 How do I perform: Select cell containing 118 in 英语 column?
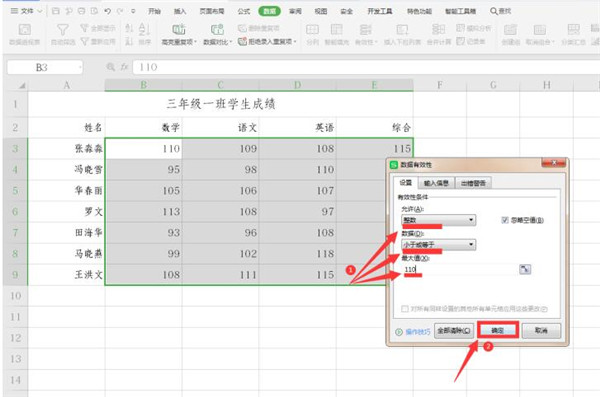click(x=297, y=254)
